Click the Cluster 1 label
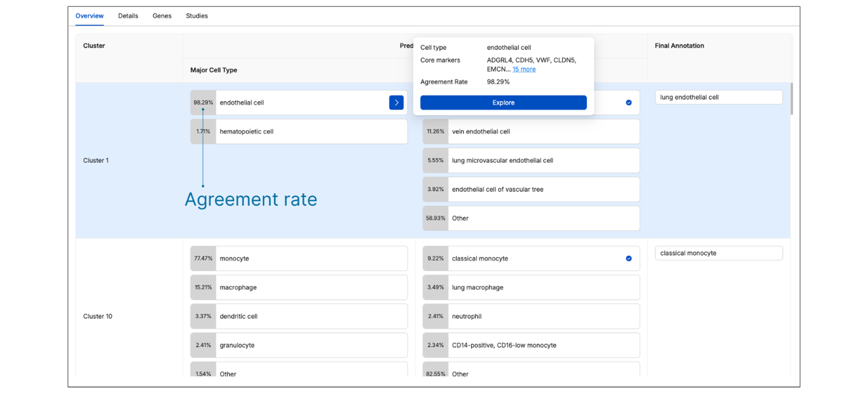Viewport: 868px width, 394px height. coord(96,160)
